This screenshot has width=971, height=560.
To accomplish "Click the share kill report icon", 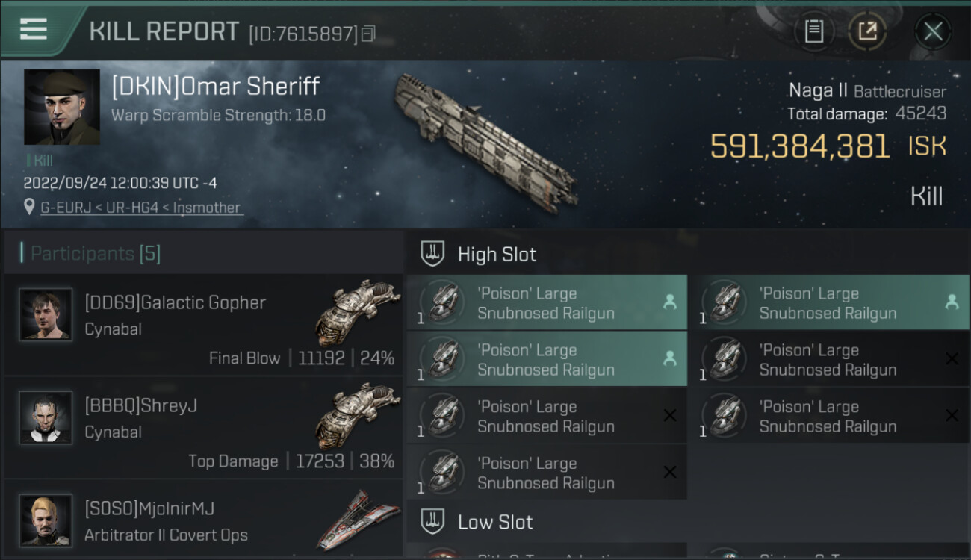I will pos(867,31).
